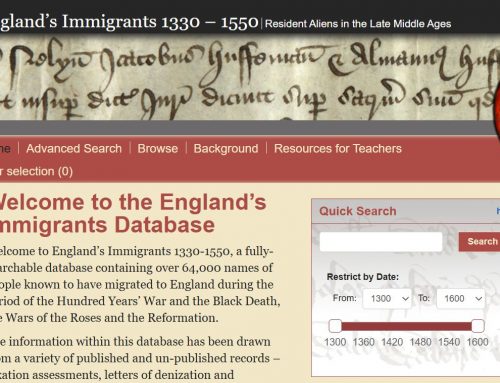Click the Welcome to the England's Immigrants Database heading
500x383 pixels.
(133, 213)
